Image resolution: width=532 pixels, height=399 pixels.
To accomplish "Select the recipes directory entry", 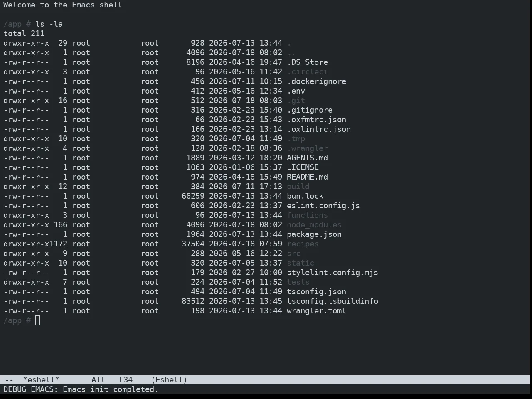I will 303,244.
